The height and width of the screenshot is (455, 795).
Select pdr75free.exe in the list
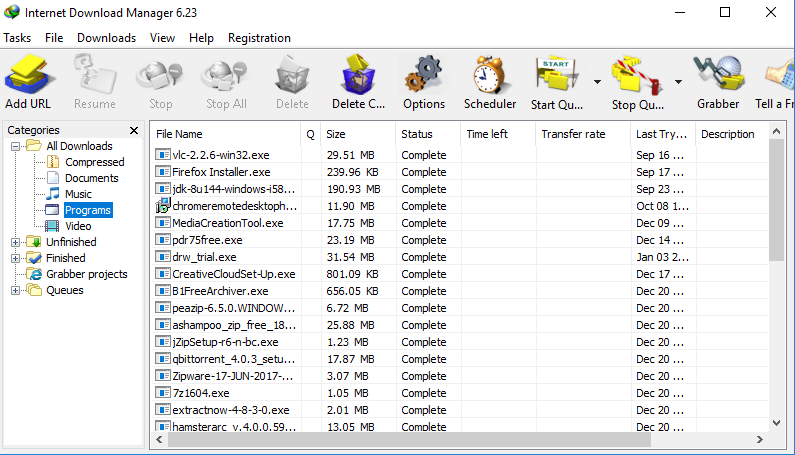pyautogui.click(x=207, y=240)
